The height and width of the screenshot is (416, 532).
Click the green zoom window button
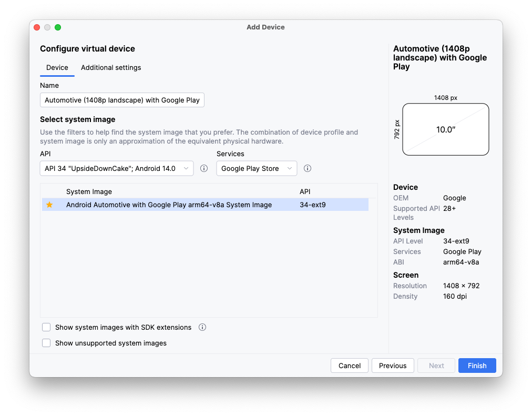click(x=58, y=27)
